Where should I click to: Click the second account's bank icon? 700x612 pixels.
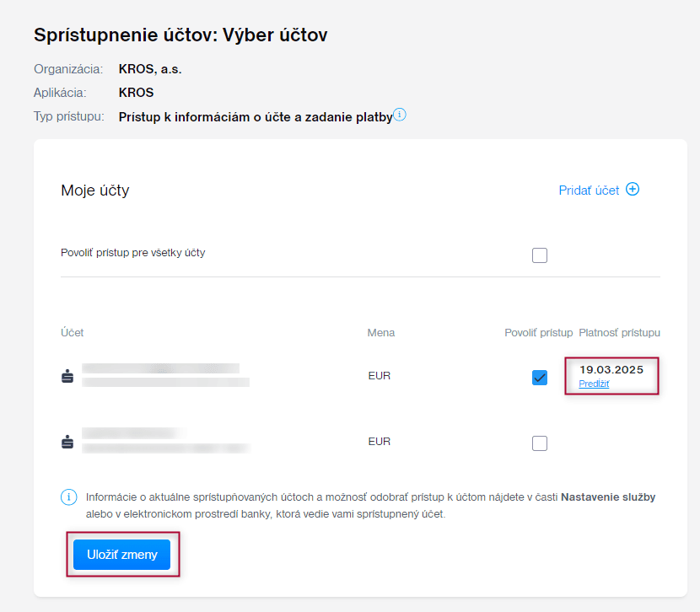(67, 442)
